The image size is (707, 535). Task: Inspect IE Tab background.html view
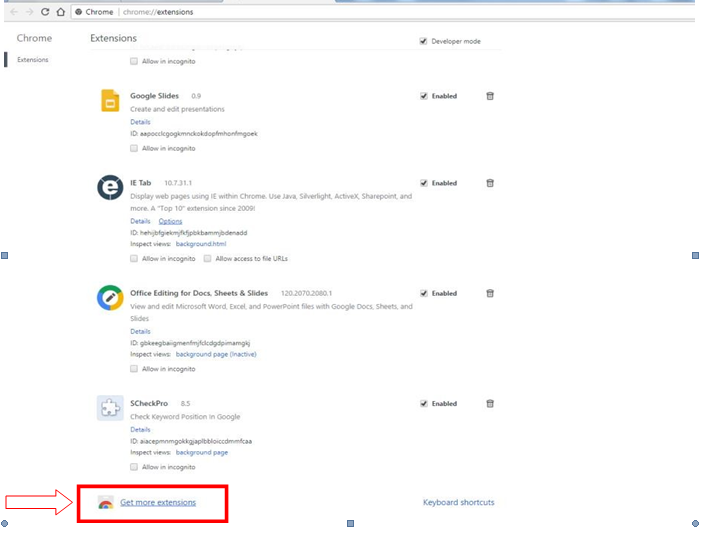(201, 244)
